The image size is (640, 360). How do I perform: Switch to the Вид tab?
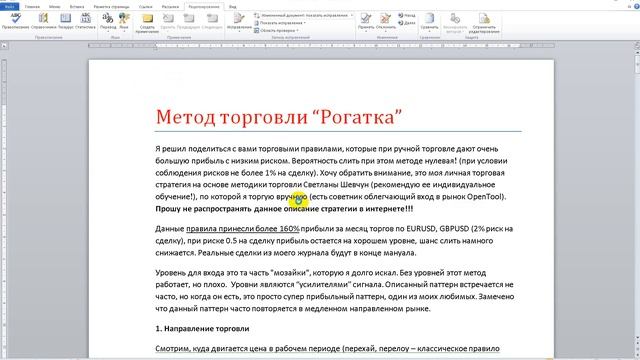click(x=233, y=7)
